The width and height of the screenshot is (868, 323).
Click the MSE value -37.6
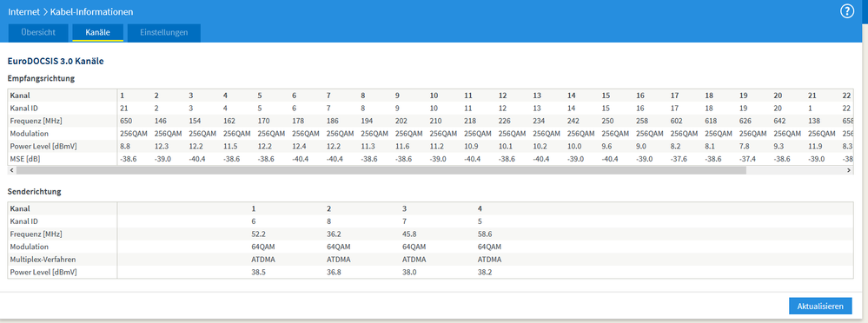[x=679, y=159]
